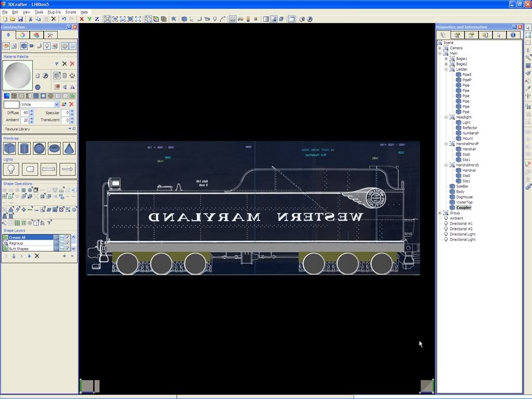Open the color picker grid beside White
The image size is (532, 399).
point(64,104)
